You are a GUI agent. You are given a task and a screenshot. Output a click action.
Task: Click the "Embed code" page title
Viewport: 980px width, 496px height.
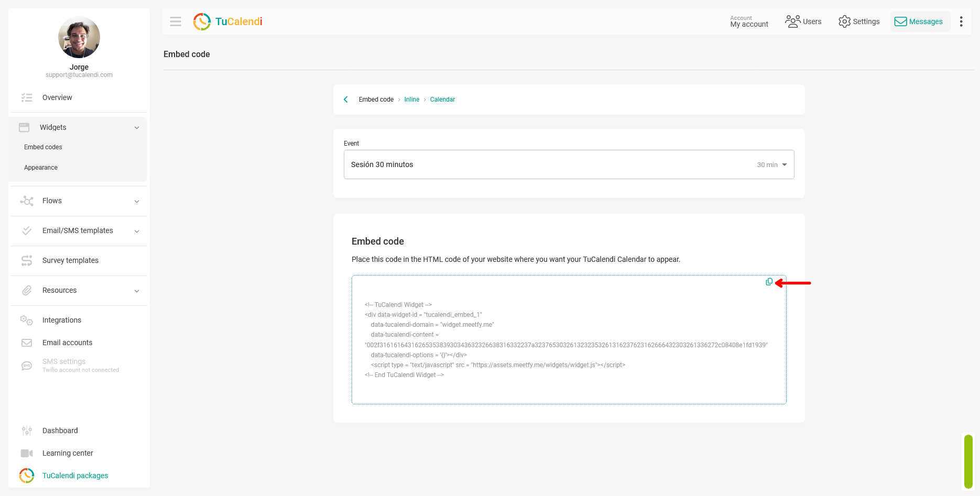pos(187,54)
